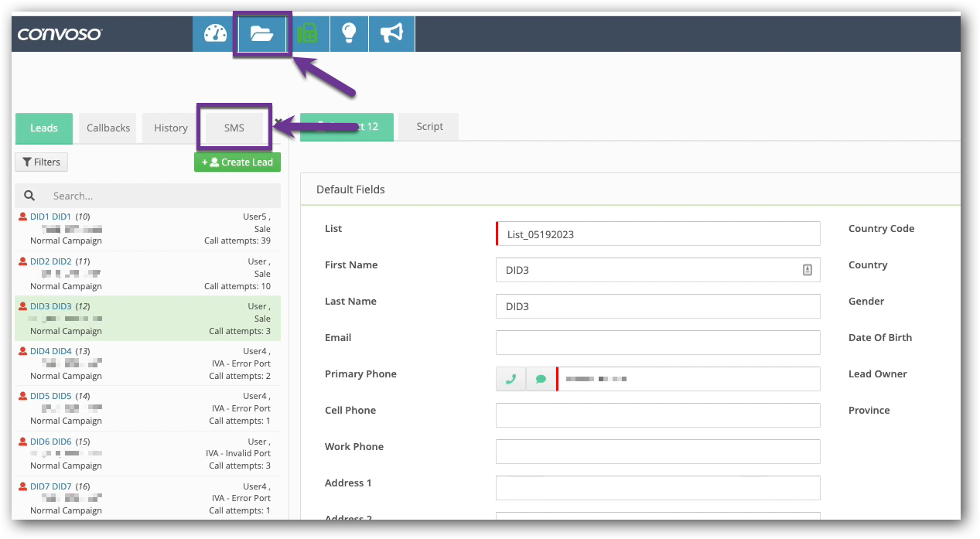
Task: Open the dashboard speedometer icon in the toolbar
Action: (x=214, y=33)
